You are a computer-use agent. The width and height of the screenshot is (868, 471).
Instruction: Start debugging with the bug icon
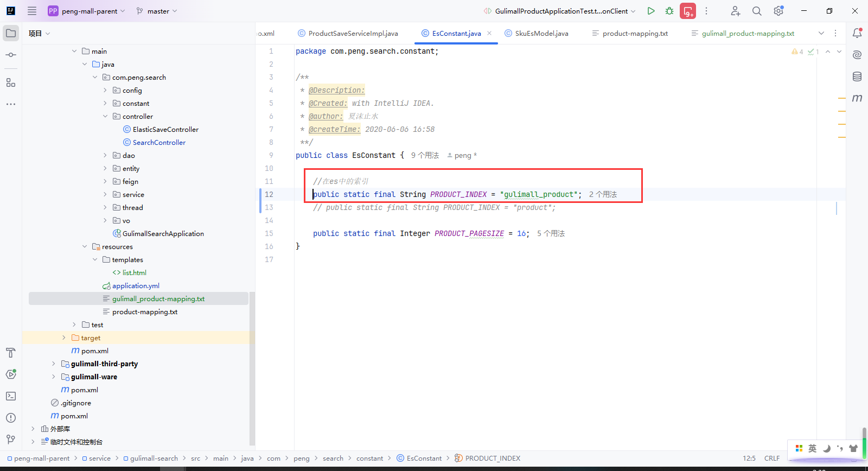click(669, 11)
